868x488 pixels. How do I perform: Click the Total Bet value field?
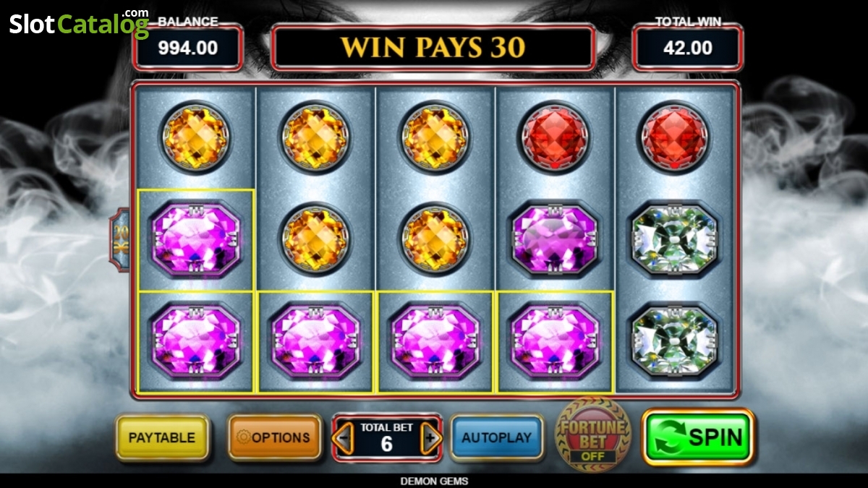point(387,438)
